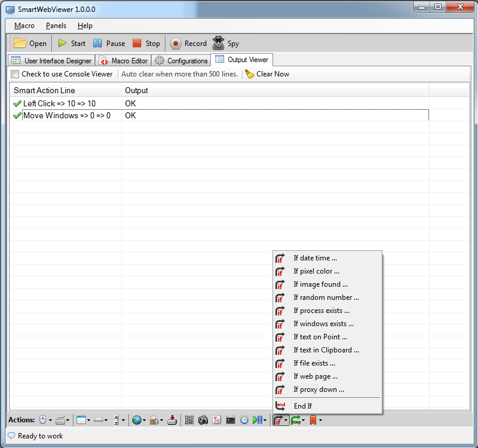Click the 'Output' column header
Screen dimensions: 478x448
coord(275,91)
